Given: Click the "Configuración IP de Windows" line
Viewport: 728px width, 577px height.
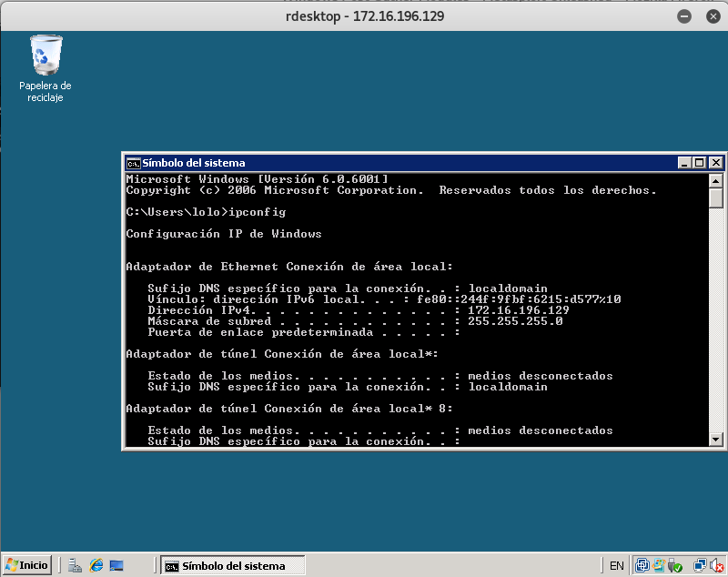Looking at the screenshot, I should coord(224,234).
